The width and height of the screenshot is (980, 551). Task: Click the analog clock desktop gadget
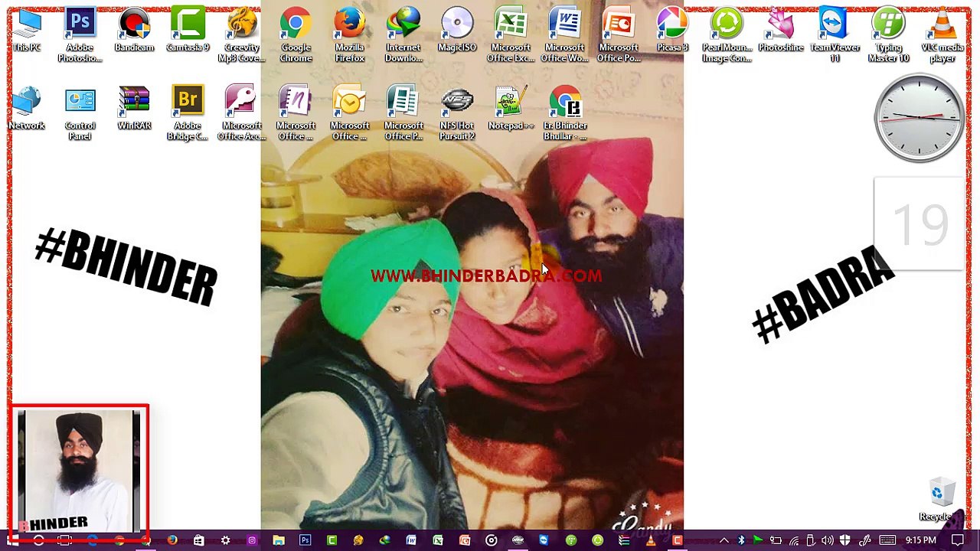(x=919, y=117)
